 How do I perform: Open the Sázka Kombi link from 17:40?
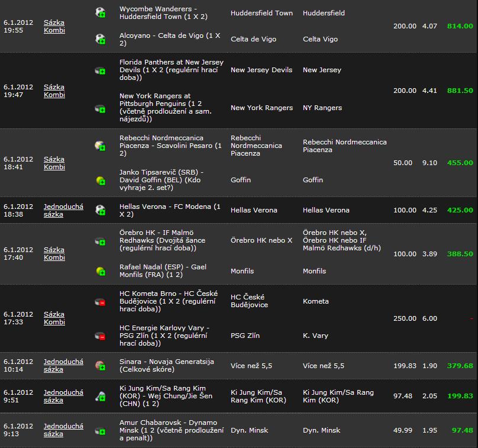click(x=54, y=254)
